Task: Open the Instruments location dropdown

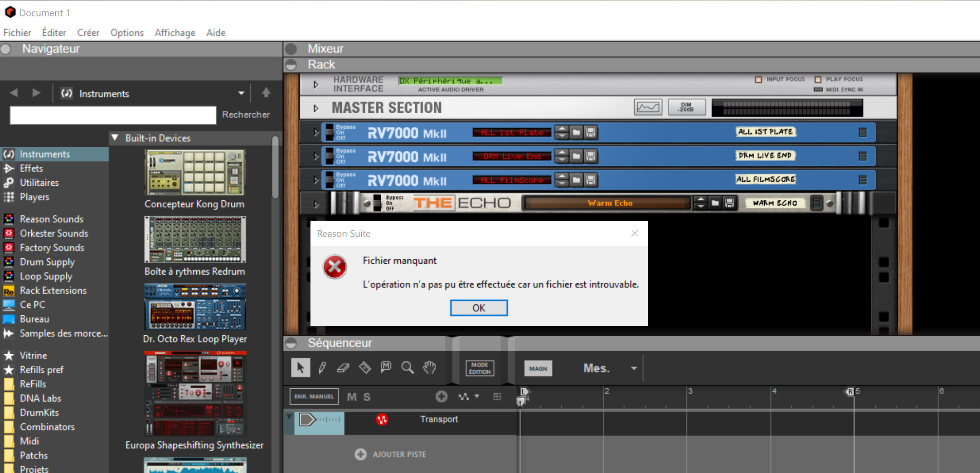Action: pyautogui.click(x=241, y=93)
